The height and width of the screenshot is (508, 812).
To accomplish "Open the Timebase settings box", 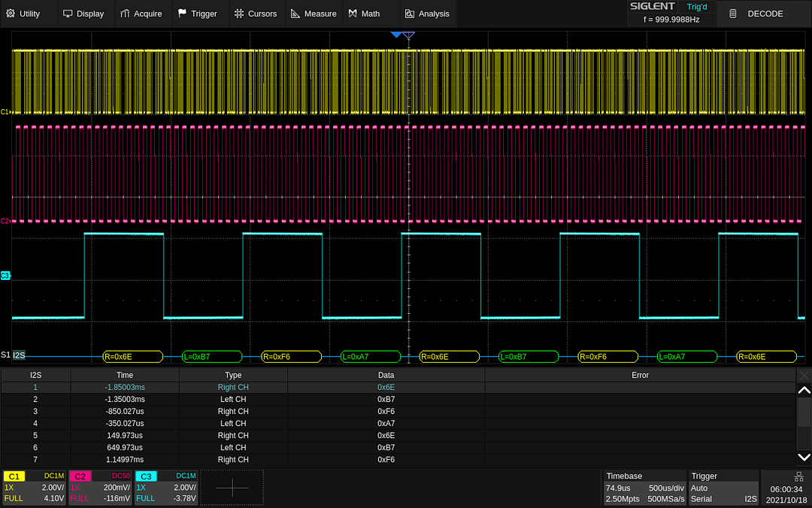I will coord(644,487).
